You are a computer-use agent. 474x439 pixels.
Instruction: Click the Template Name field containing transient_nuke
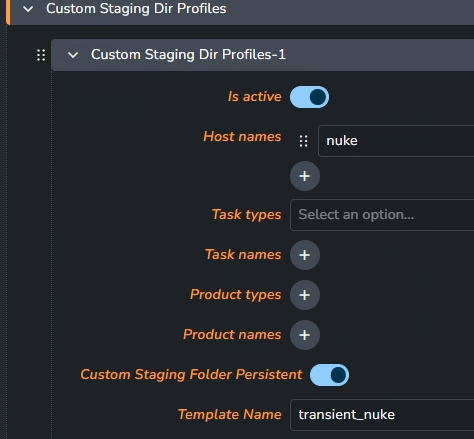[x=382, y=415]
